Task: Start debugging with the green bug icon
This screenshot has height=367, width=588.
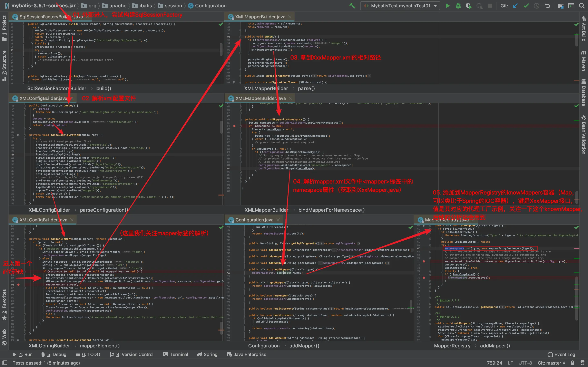Action: [x=458, y=6]
